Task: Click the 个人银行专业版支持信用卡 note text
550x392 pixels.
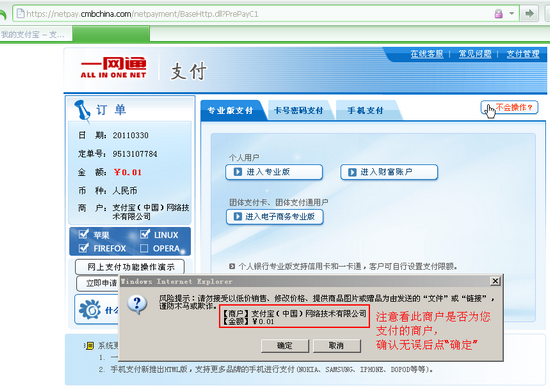Action: (348, 266)
